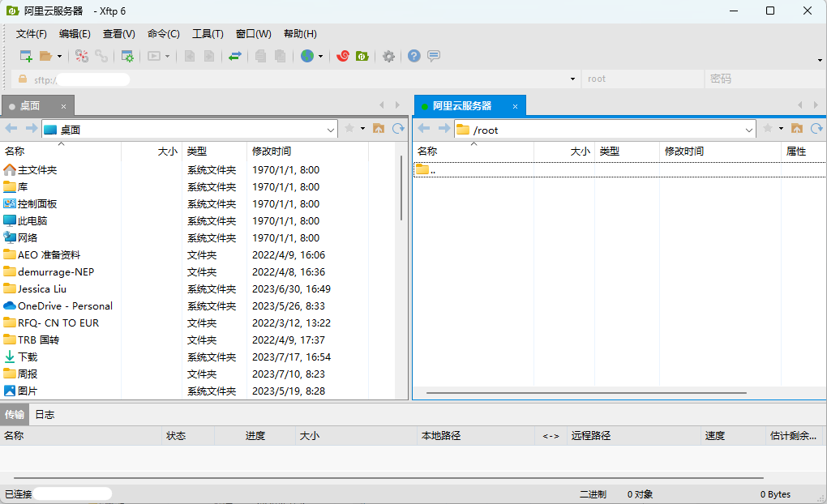Go to local home folder icon
This screenshot has height=504, width=827.
coord(379,129)
